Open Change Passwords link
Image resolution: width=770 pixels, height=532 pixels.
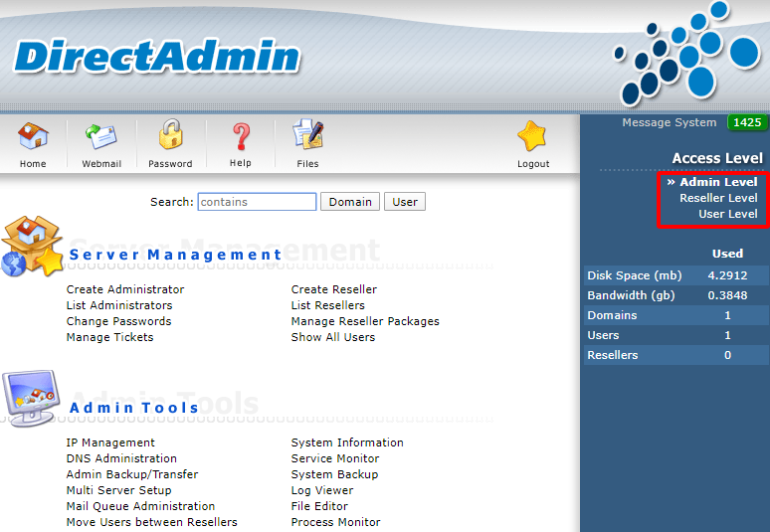pyautogui.click(x=118, y=321)
